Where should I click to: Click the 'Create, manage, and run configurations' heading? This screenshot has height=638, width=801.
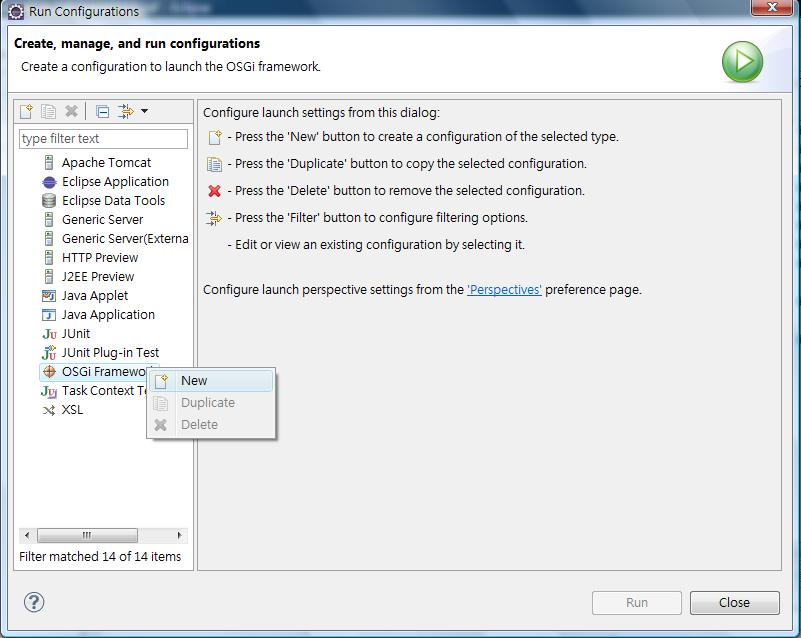pyautogui.click(x=137, y=43)
